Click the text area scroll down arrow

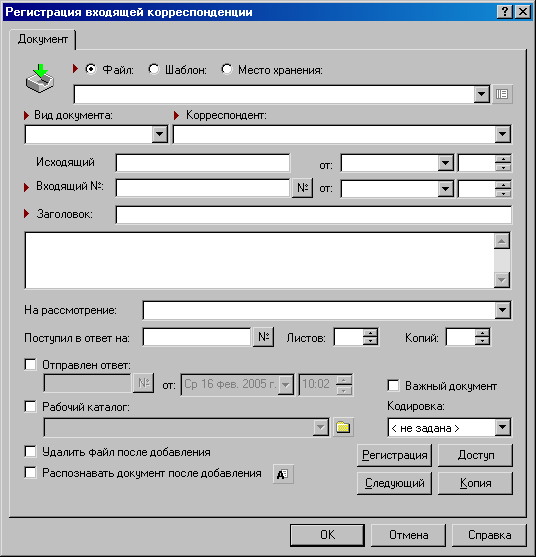(x=502, y=280)
